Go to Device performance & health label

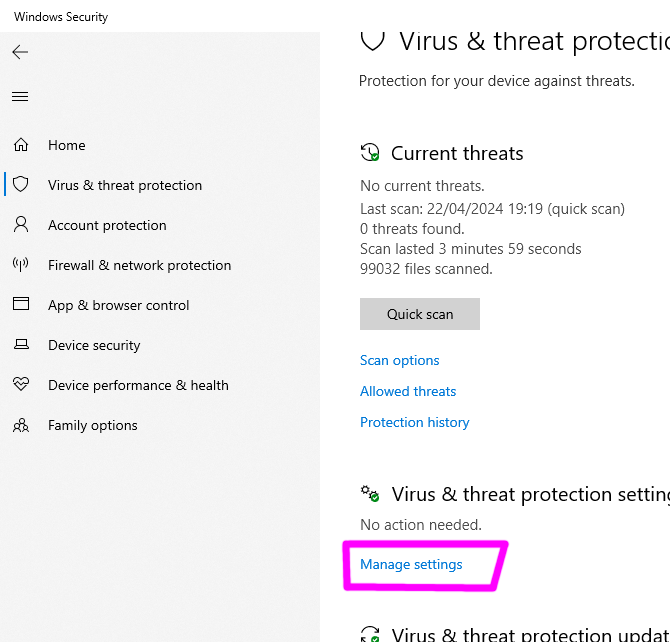click(138, 385)
